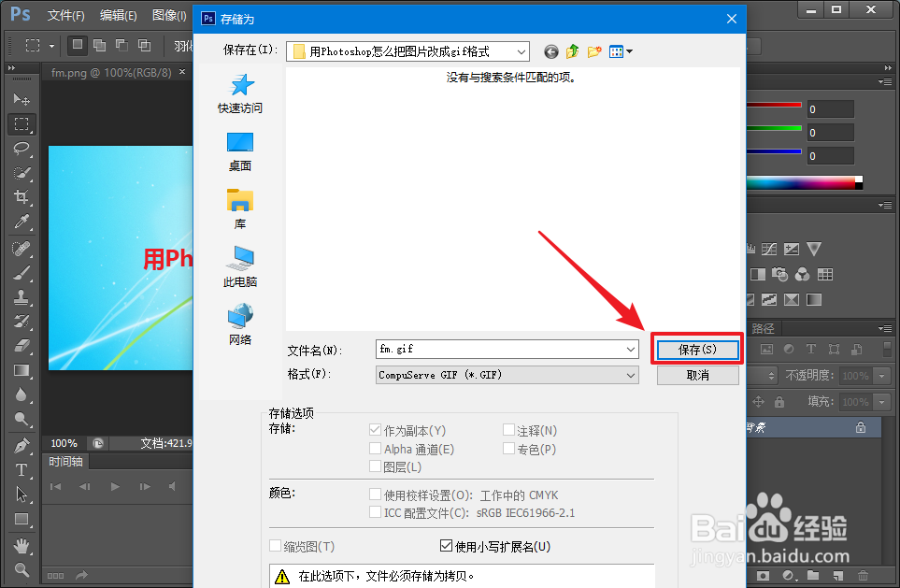Select the Gradient tool
Viewport: 900px width, 588px height.
pos(21,370)
